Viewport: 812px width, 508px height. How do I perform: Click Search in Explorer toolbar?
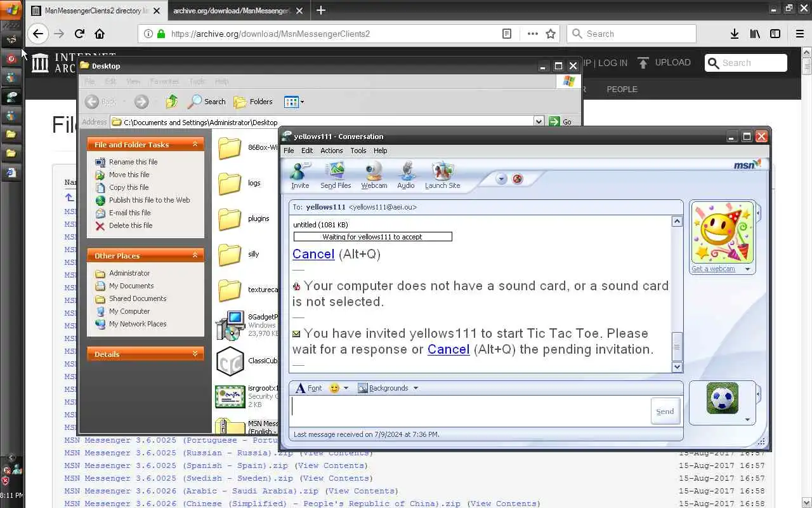(207, 102)
